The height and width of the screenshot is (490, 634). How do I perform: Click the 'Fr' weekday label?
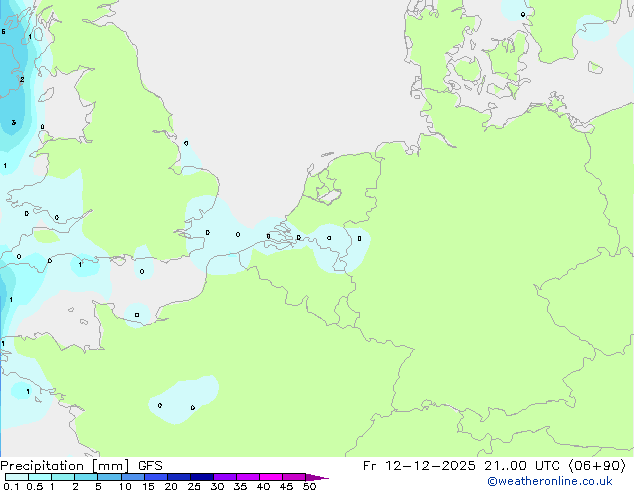370,466
